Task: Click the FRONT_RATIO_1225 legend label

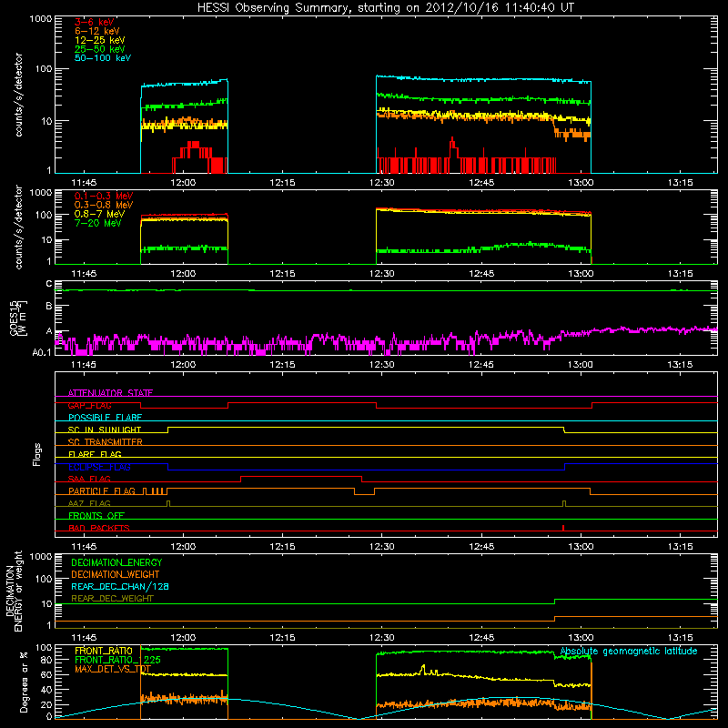Action: (118, 660)
